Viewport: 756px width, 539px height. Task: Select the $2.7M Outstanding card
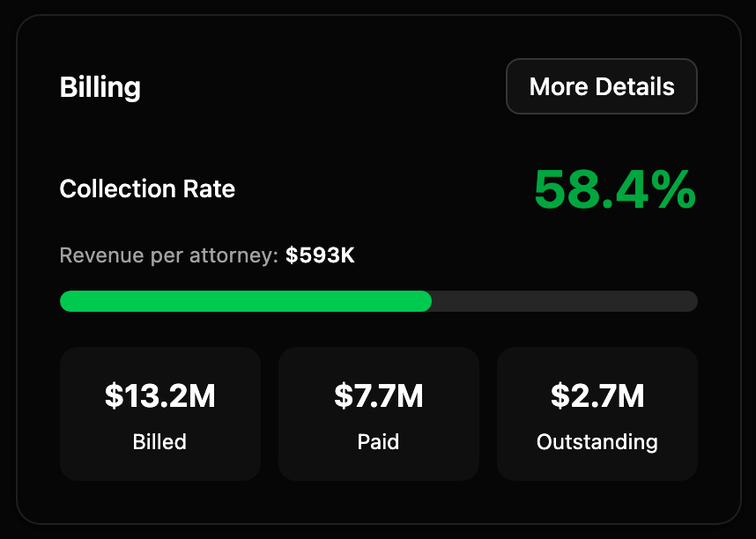(597, 414)
